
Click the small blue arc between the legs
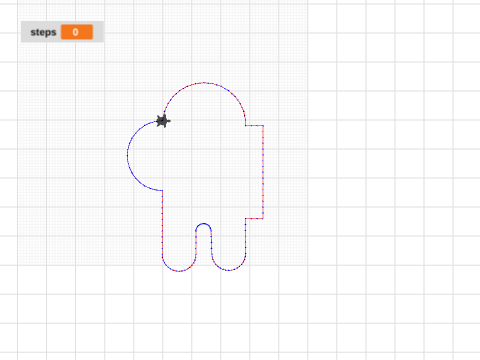click(203, 224)
